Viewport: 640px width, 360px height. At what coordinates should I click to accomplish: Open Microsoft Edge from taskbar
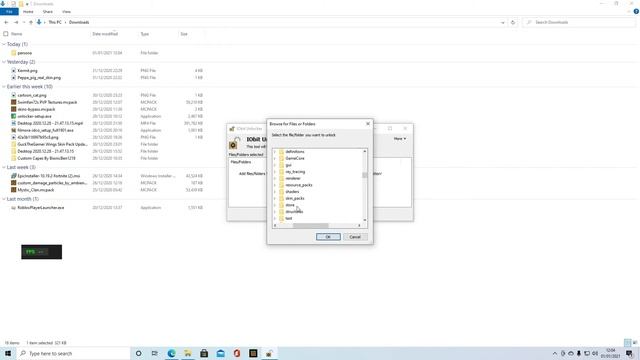click(171, 353)
